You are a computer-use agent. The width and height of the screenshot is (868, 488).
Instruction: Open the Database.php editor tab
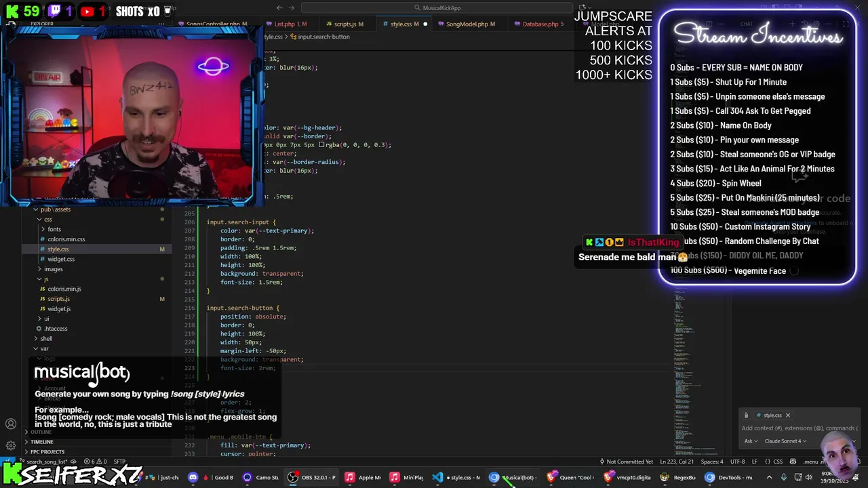542,24
